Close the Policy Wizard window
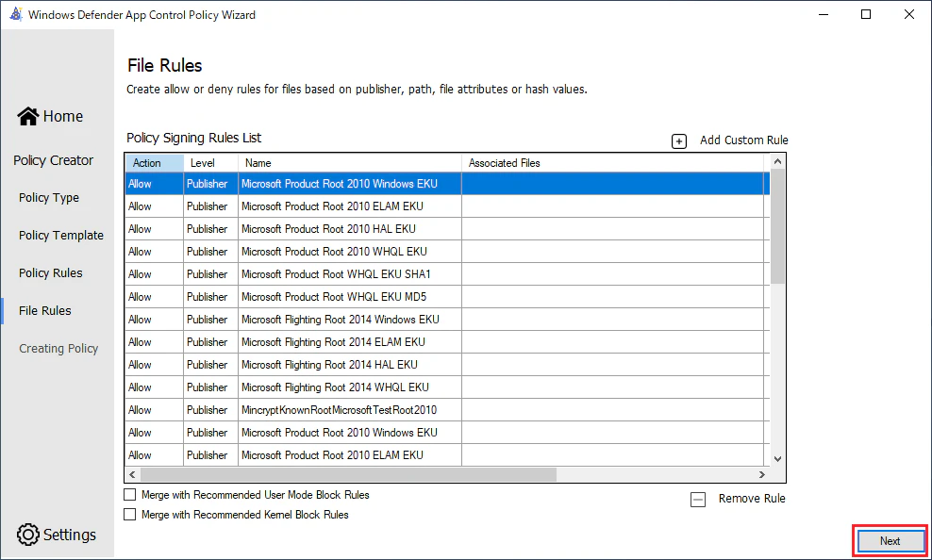932x560 pixels. pyautogui.click(x=908, y=14)
